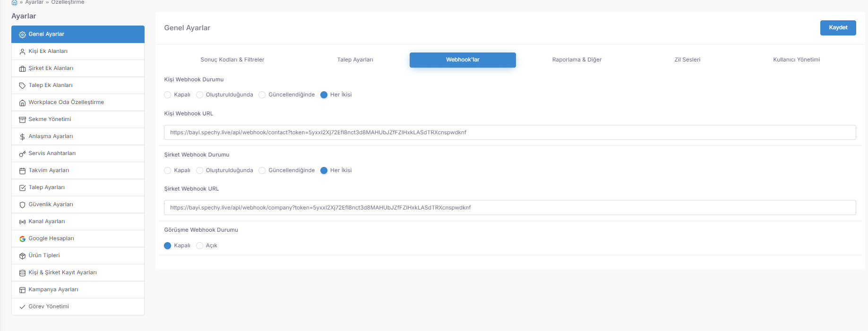
Task: Select Oluşturulduğunda for Kişi Webhook
Action: tap(200, 95)
